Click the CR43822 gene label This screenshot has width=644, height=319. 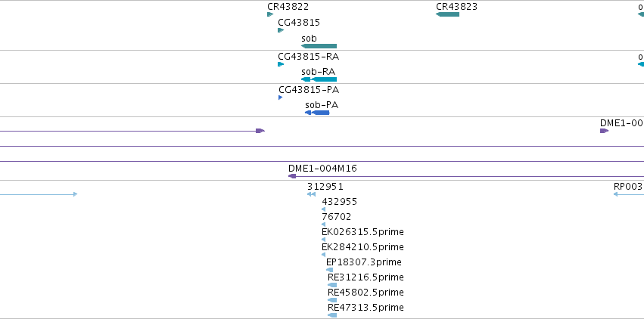tap(288, 7)
